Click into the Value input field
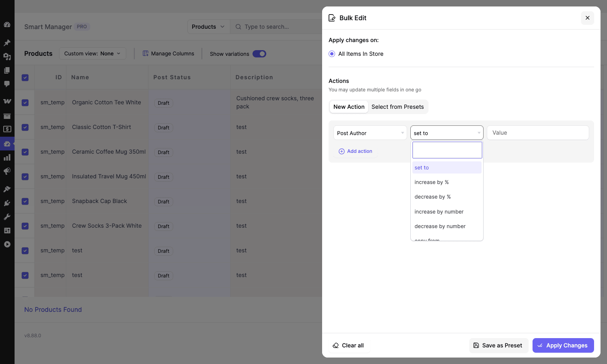This screenshot has height=364, width=607. coord(538,133)
